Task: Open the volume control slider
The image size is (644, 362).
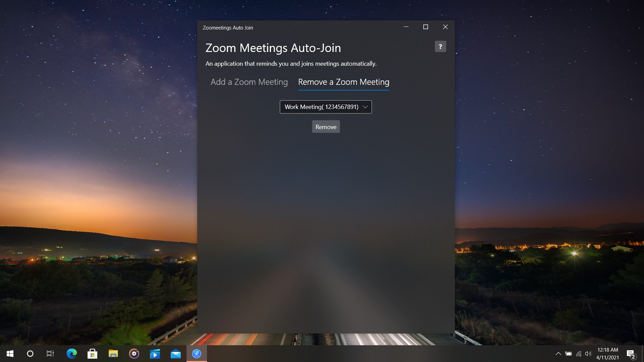Action: pyautogui.click(x=589, y=354)
